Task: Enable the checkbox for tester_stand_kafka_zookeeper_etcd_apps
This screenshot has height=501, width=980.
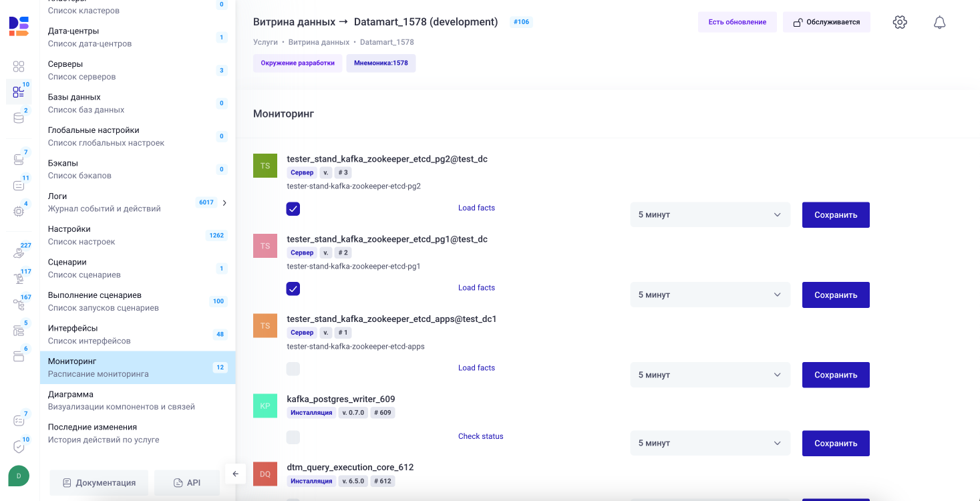Action: click(293, 368)
